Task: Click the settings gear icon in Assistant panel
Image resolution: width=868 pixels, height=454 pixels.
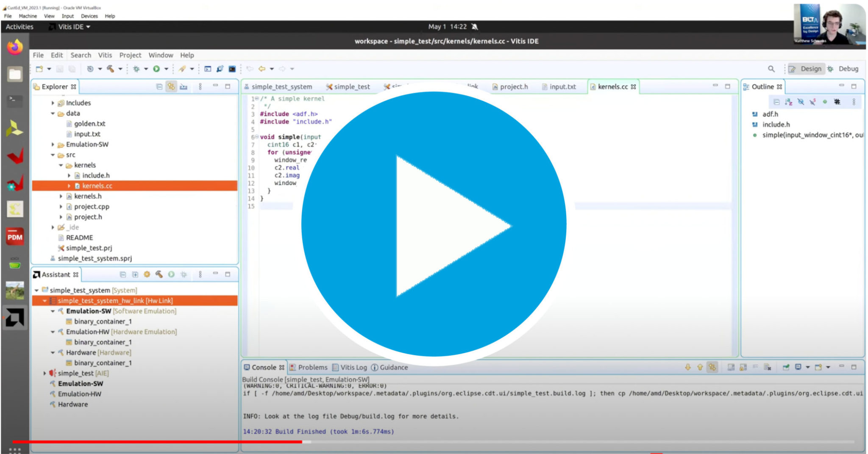Action: [147, 274]
